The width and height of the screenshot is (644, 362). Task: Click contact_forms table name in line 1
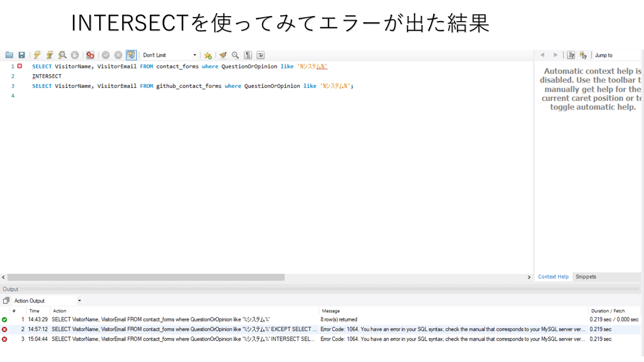tap(178, 66)
